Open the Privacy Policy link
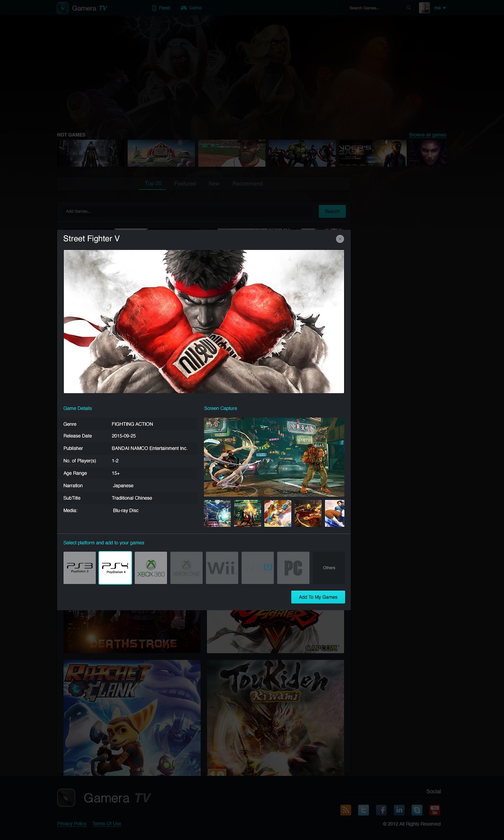This screenshot has width=504, height=840. [72, 823]
